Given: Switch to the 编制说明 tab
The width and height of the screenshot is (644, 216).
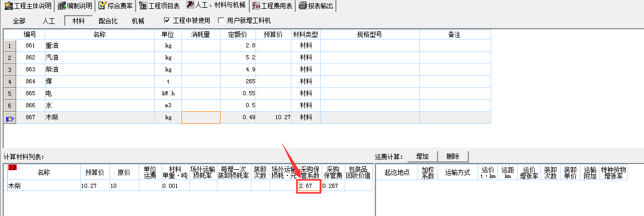Looking at the screenshot, I should click(x=76, y=6).
